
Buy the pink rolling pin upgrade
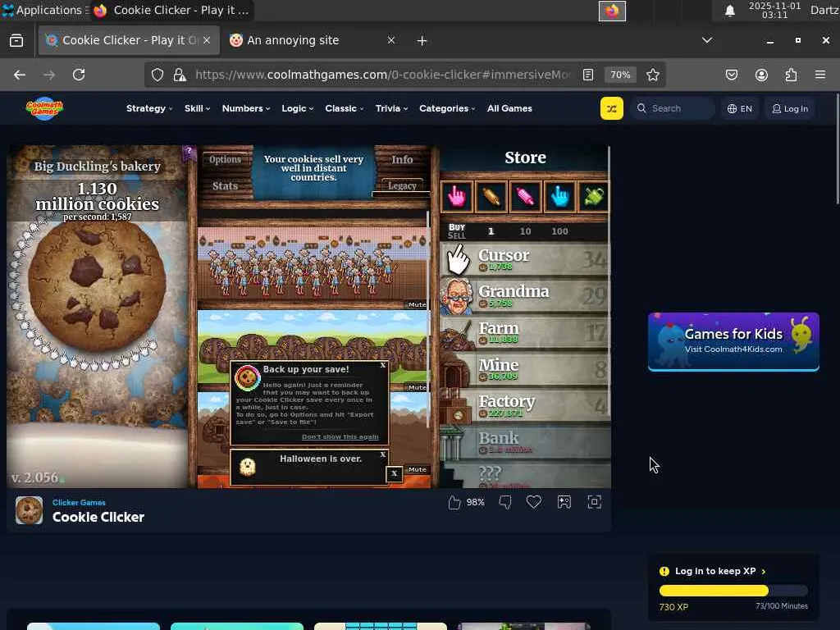(x=525, y=197)
